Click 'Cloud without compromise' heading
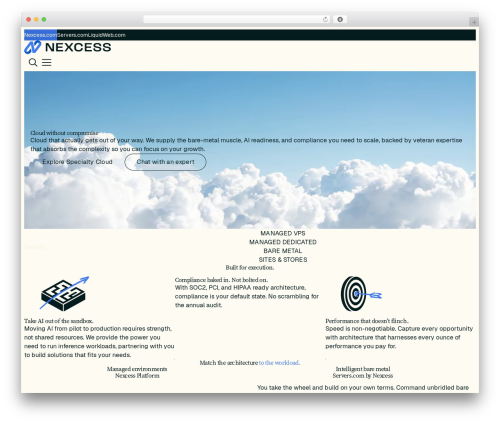500x423 pixels. tap(64, 133)
